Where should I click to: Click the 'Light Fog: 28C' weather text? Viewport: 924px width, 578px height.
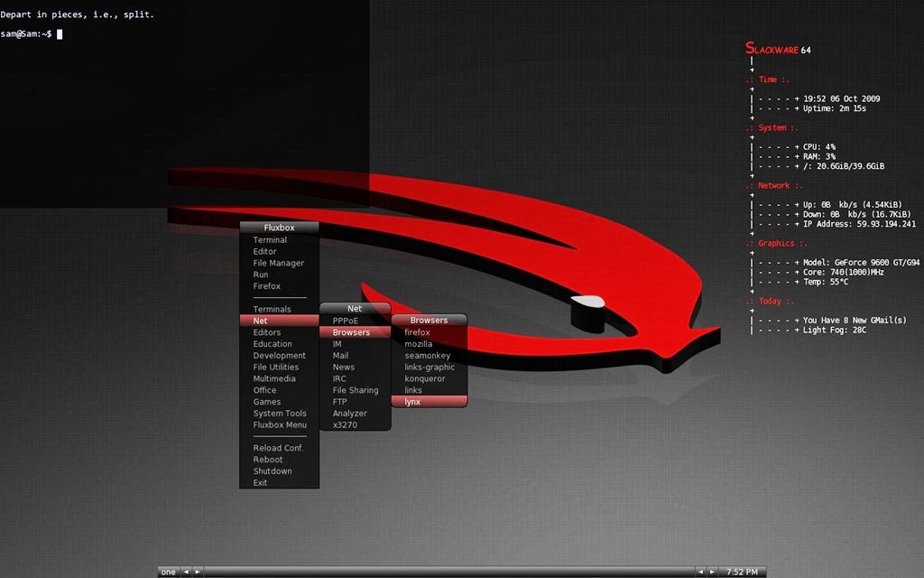[835, 331]
